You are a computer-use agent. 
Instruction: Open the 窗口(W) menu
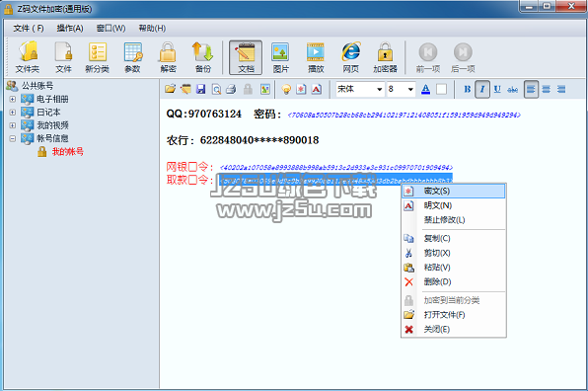[110, 29]
